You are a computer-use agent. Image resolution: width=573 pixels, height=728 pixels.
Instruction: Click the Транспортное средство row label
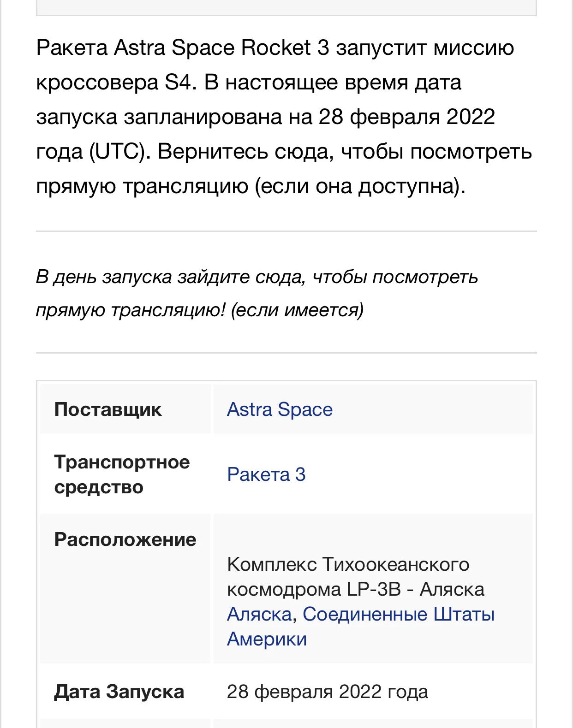[122, 474]
